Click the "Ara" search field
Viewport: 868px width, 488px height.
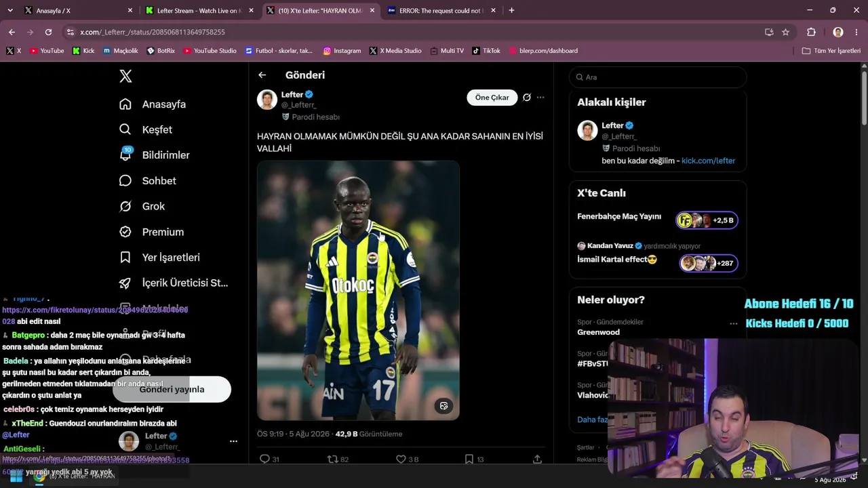658,77
